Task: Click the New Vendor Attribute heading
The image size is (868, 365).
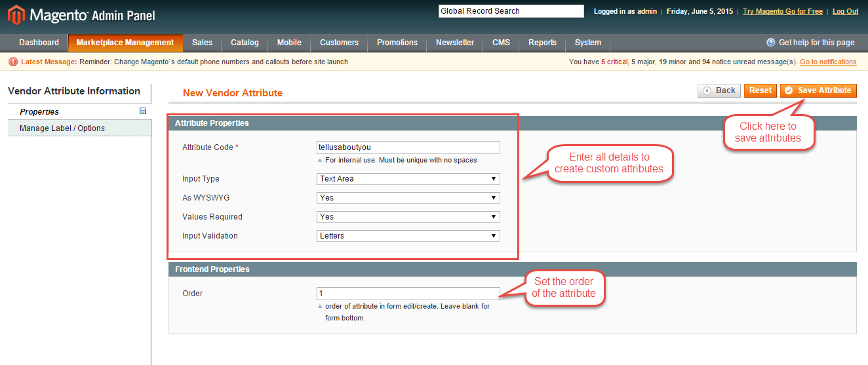Action: (x=233, y=93)
